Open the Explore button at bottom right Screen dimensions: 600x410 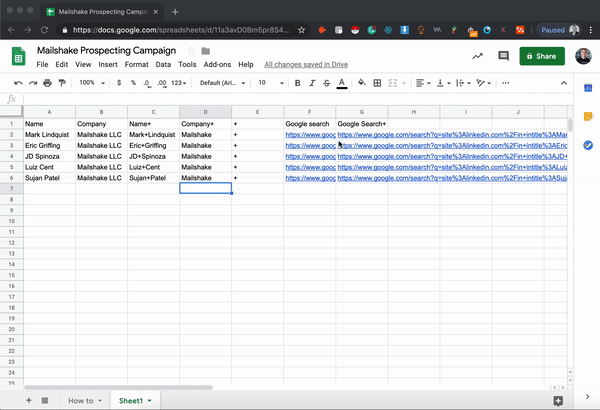point(558,401)
